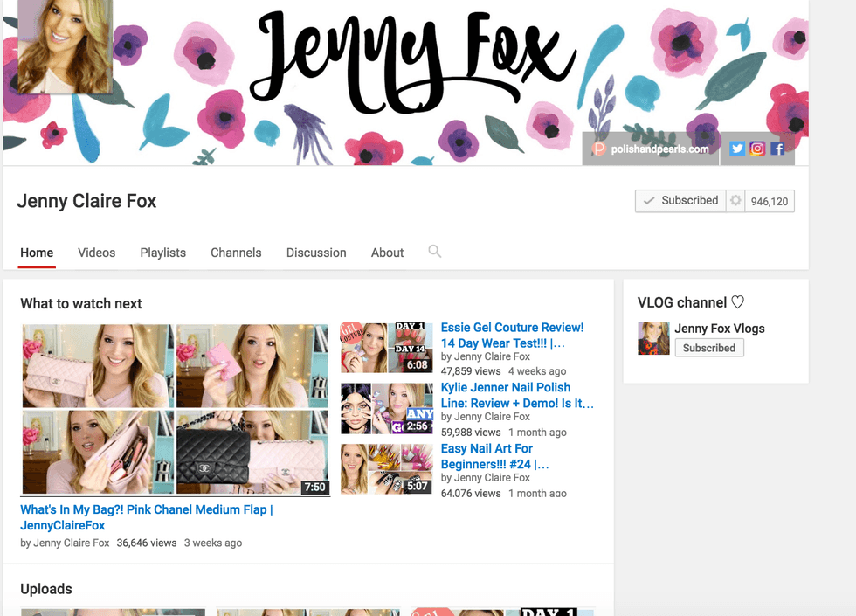
Task: Switch to the Videos tab
Action: click(96, 253)
